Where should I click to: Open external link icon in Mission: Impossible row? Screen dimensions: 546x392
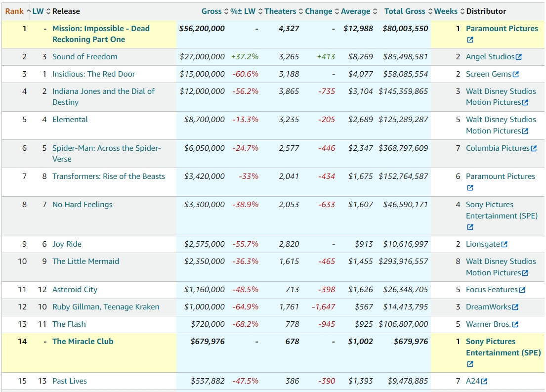[470, 40]
